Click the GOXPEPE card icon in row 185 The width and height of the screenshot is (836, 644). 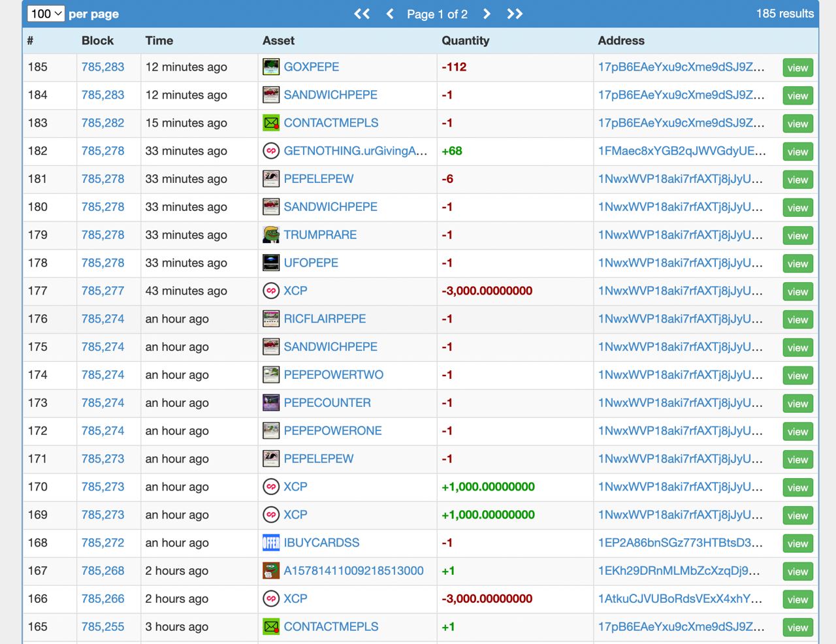[271, 67]
